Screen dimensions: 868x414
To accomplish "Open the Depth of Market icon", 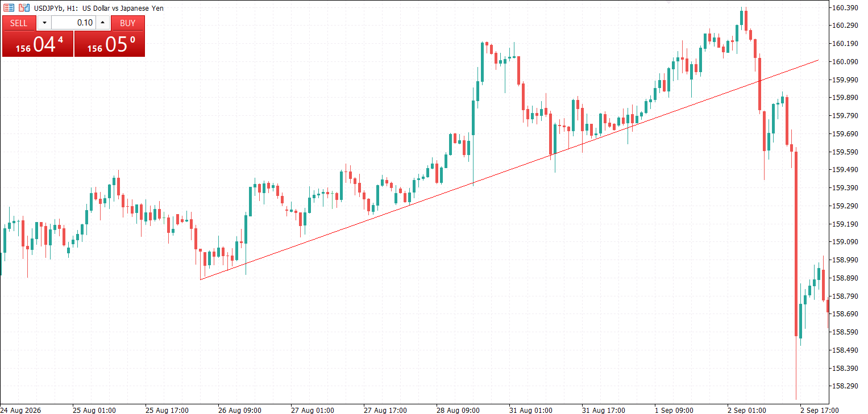I will (24, 8).
